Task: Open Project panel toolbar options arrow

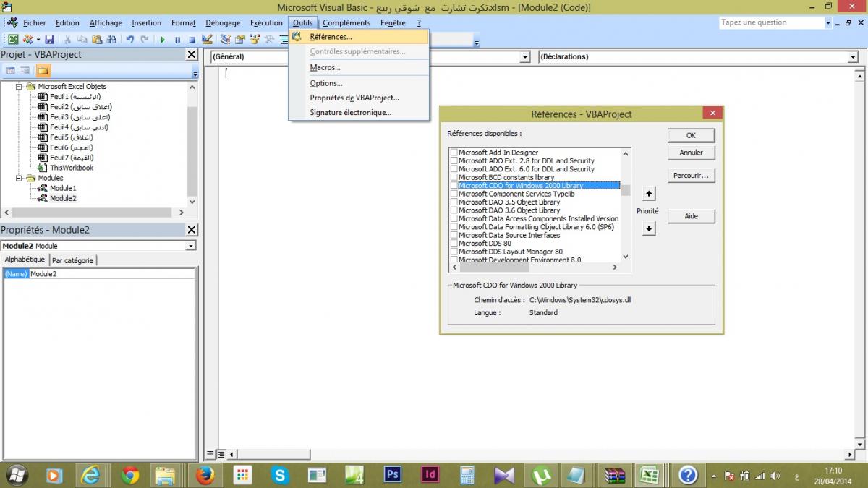Action: (x=195, y=74)
